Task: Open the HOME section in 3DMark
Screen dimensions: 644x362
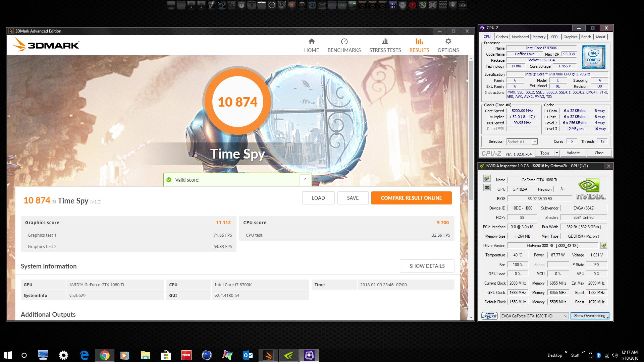Action: click(311, 46)
